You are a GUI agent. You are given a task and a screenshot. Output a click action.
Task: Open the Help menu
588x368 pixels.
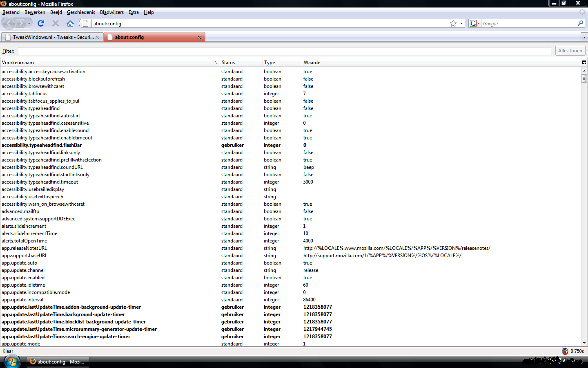(149, 12)
